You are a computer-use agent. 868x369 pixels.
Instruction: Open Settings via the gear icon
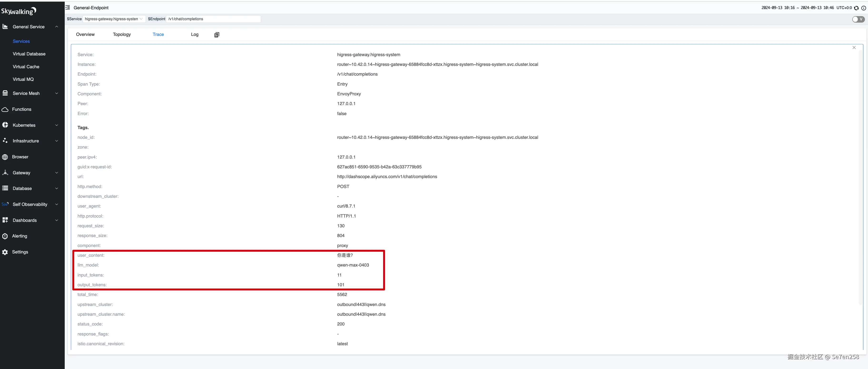click(x=5, y=252)
